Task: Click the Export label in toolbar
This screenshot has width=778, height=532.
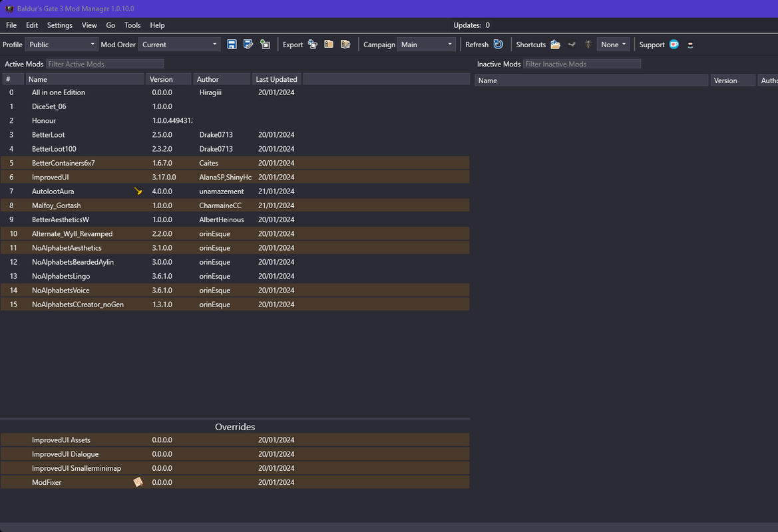Action: pyautogui.click(x=293, y=45)
